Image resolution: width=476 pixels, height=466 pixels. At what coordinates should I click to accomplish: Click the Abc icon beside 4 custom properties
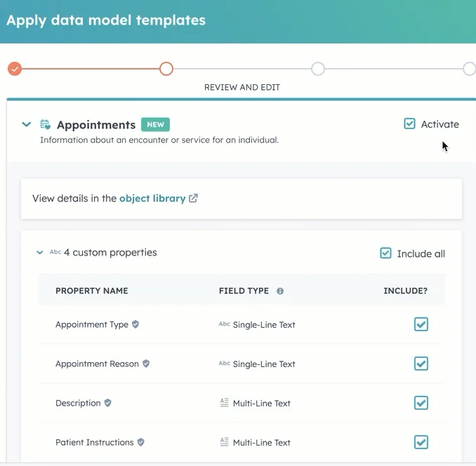point(55,252)
